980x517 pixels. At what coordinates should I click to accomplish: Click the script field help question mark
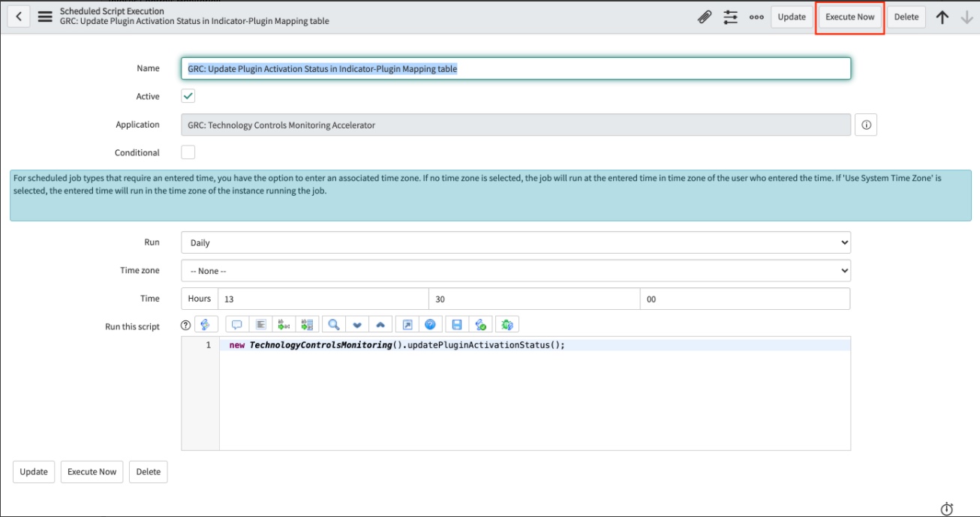pyautogui.click(x=185, y=325)
